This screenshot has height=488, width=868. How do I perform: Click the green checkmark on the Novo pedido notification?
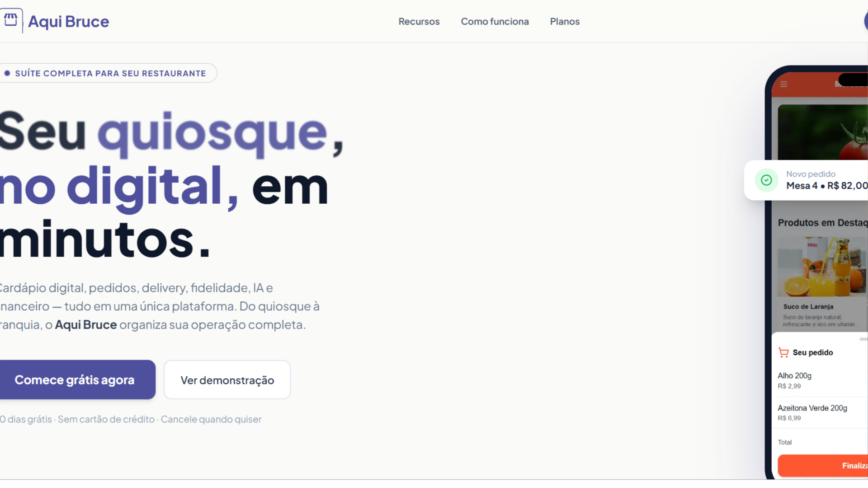pos(766,180)
